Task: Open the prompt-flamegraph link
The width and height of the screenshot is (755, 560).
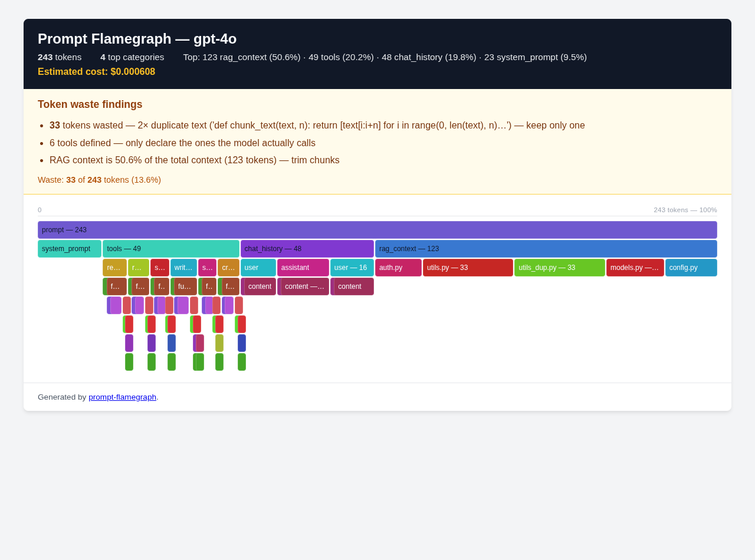Action: click(x=122, y=397)
